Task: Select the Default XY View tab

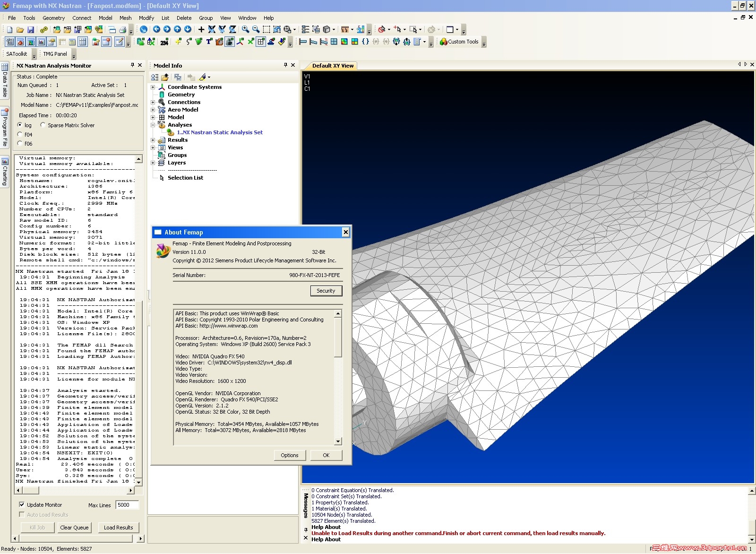Action: (x=333, y=66)
